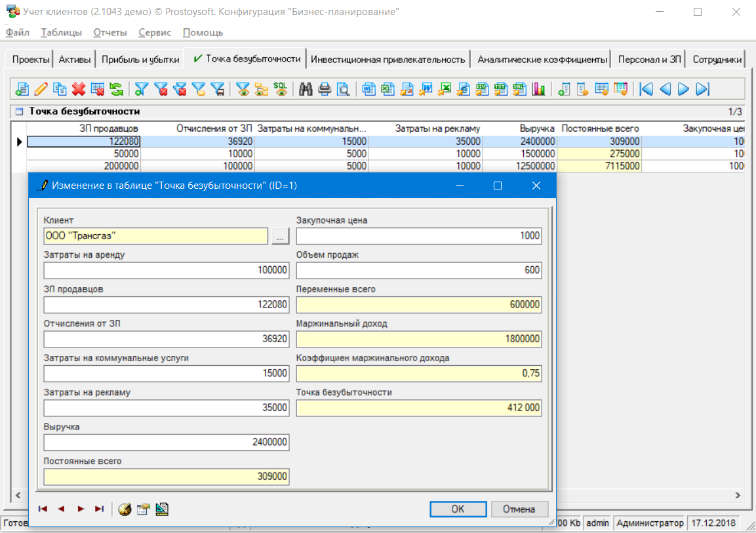The height and width of the screenshot is (533, 756).
Task: Click the green refresh arrows icon
Action: pos(116,89)
